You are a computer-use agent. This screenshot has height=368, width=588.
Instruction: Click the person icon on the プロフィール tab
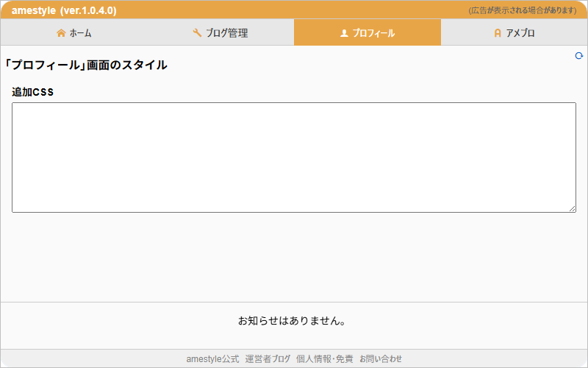click(x=344, y=33)
